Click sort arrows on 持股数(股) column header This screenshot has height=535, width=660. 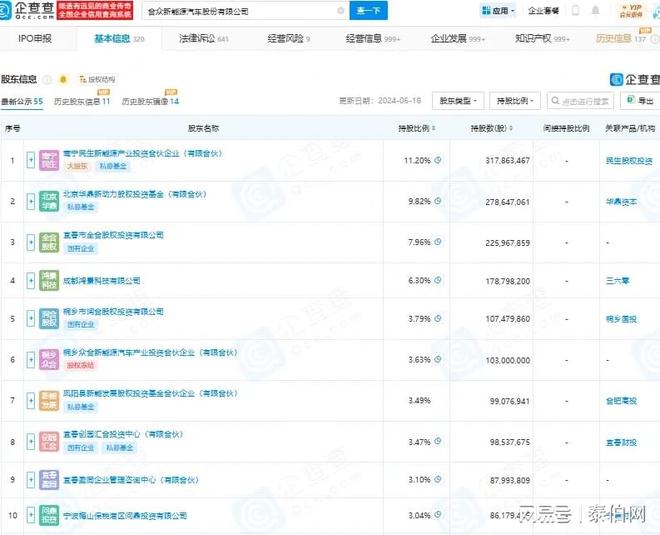[511, 128]
